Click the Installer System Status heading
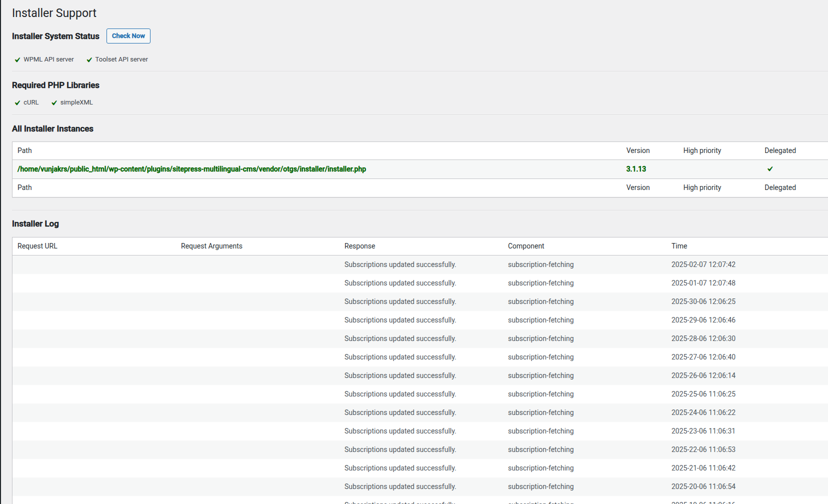This screenshot has height=504, width=828. 55,36
